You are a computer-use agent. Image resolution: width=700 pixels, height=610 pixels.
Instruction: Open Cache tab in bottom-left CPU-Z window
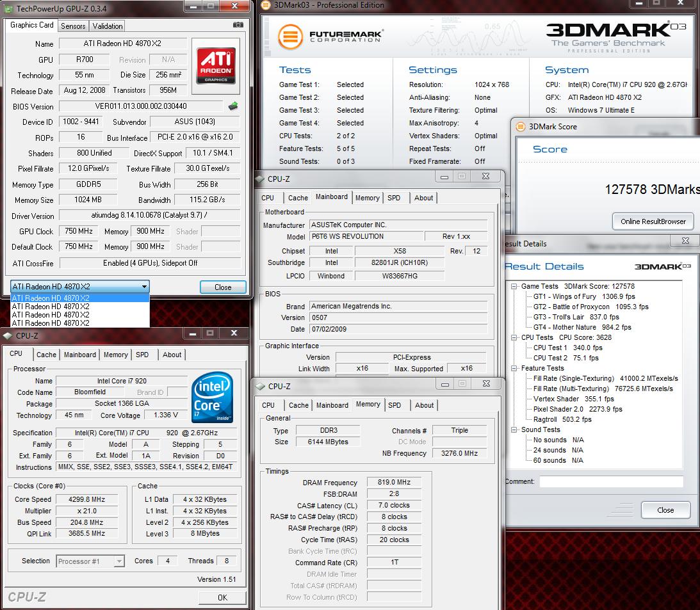tap(46, 355)
